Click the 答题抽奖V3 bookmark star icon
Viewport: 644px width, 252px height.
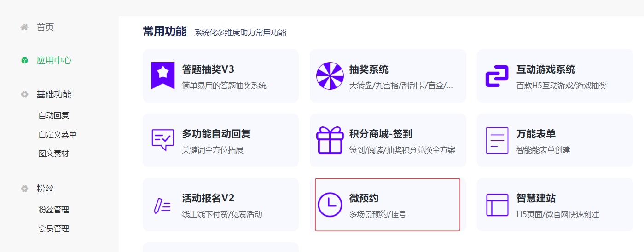click(x=163, y=75)
